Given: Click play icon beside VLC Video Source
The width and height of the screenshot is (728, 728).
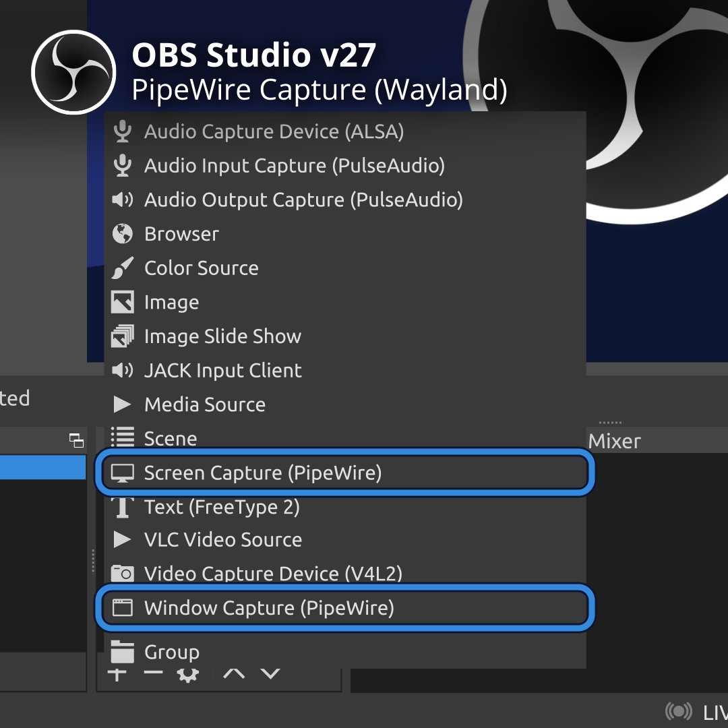Looking at the screenshot, I should click(122, 539).
